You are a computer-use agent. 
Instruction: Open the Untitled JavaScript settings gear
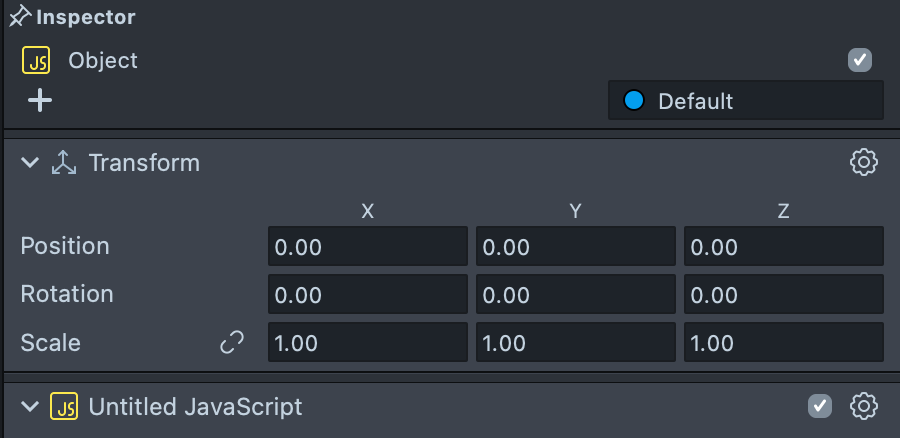tap(863, 406)
